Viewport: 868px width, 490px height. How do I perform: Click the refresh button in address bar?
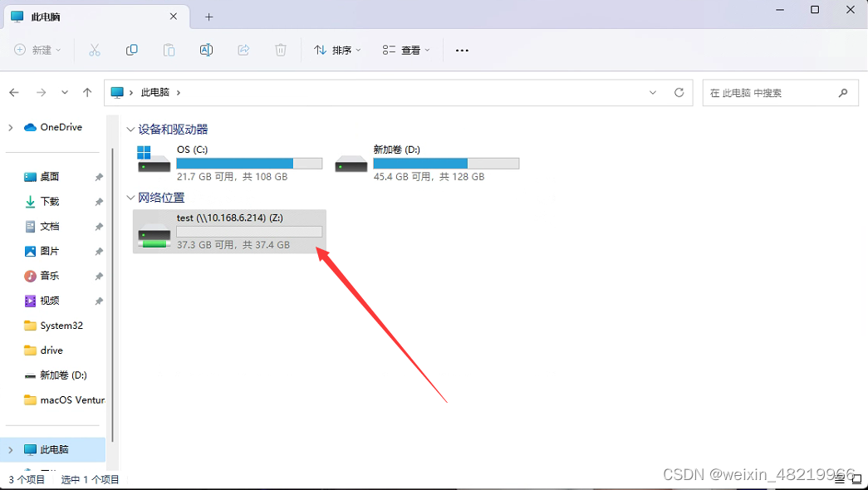679,92
